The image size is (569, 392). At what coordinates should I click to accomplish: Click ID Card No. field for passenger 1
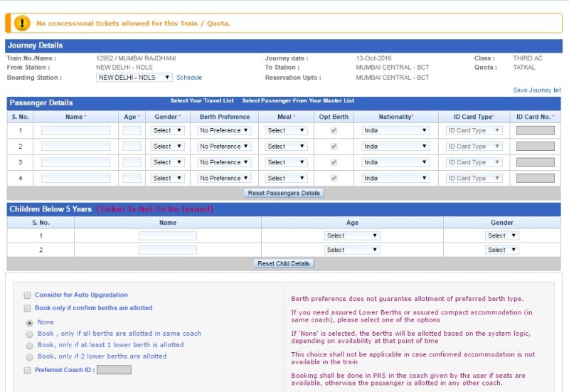[x=536, y=130]
